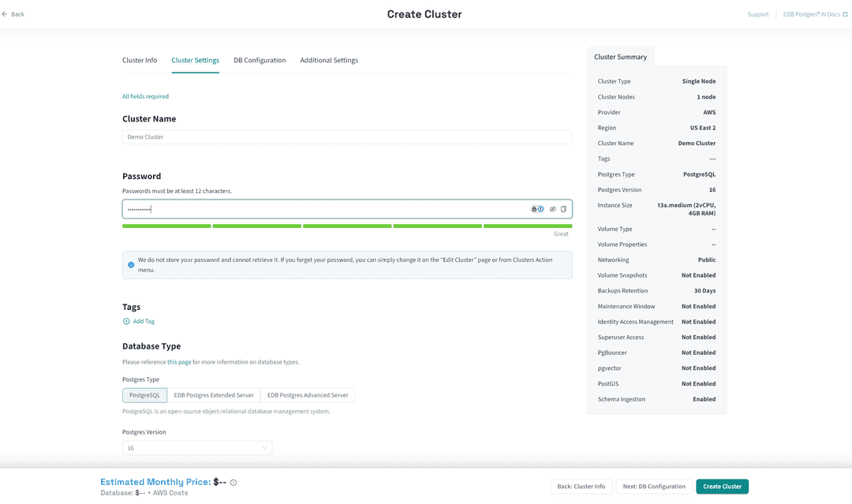Copy the password using the copy icon

click(x=563, y=209)
